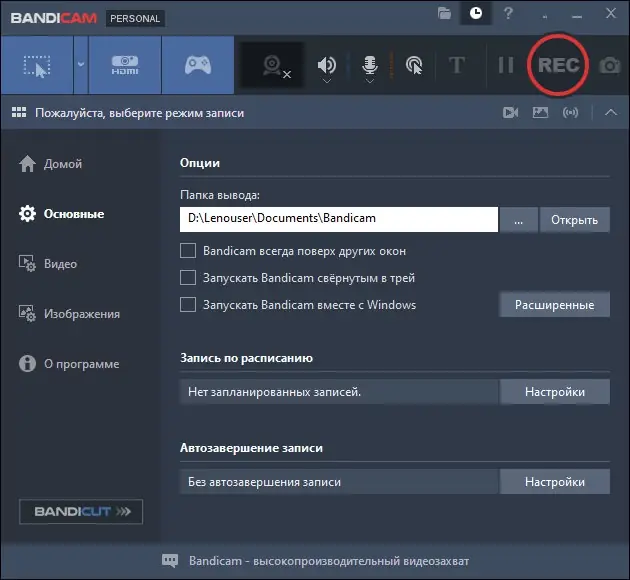Open the output folder icon in title bar

click(444, 14)
